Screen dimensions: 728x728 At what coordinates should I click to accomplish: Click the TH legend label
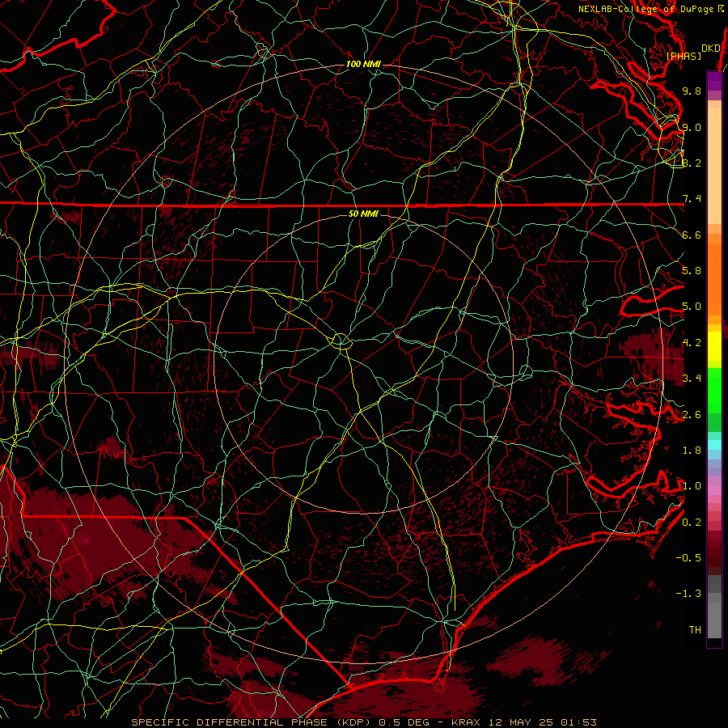pos(695,630)
